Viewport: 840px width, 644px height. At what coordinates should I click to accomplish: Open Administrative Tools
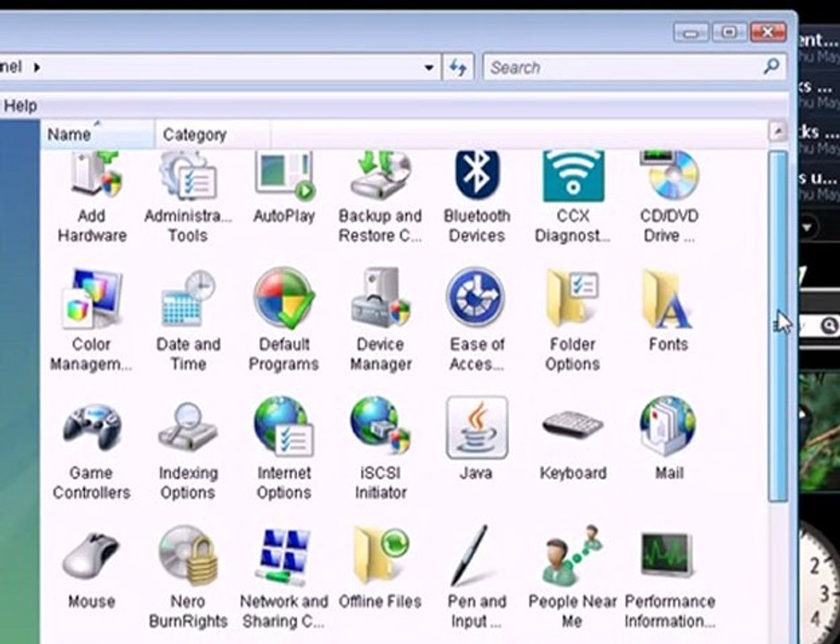[188, 197]
